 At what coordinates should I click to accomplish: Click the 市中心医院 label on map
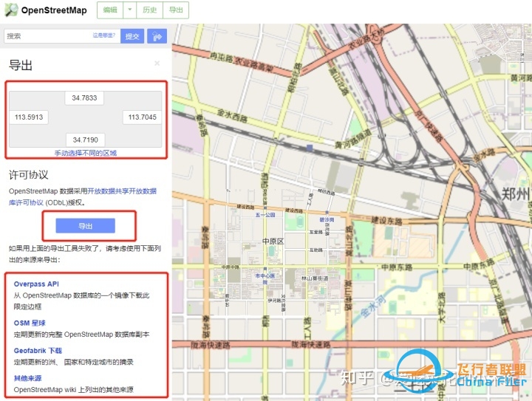[265, 278]
